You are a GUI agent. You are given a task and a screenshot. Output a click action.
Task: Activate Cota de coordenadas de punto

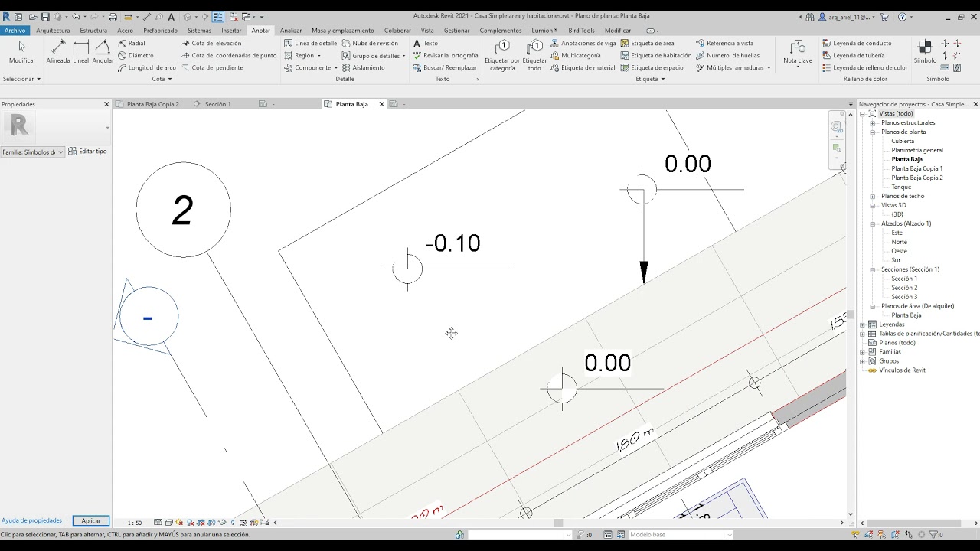(x=229, y=56)
